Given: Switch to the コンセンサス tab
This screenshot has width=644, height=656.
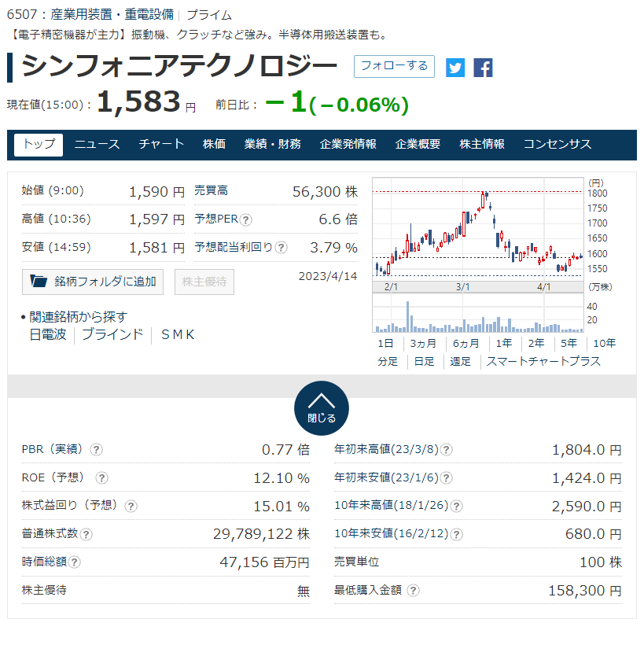Looking at the screenshot, I should (x=558, y=145).
